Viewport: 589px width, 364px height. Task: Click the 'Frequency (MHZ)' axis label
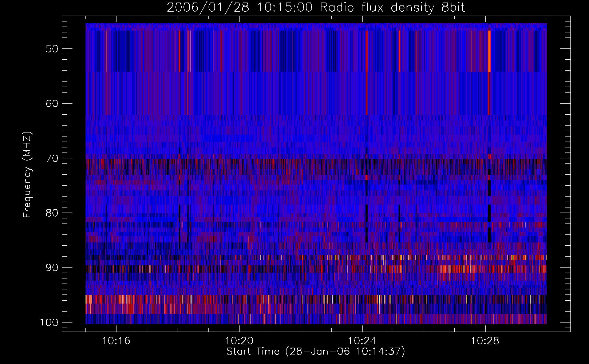28,175
